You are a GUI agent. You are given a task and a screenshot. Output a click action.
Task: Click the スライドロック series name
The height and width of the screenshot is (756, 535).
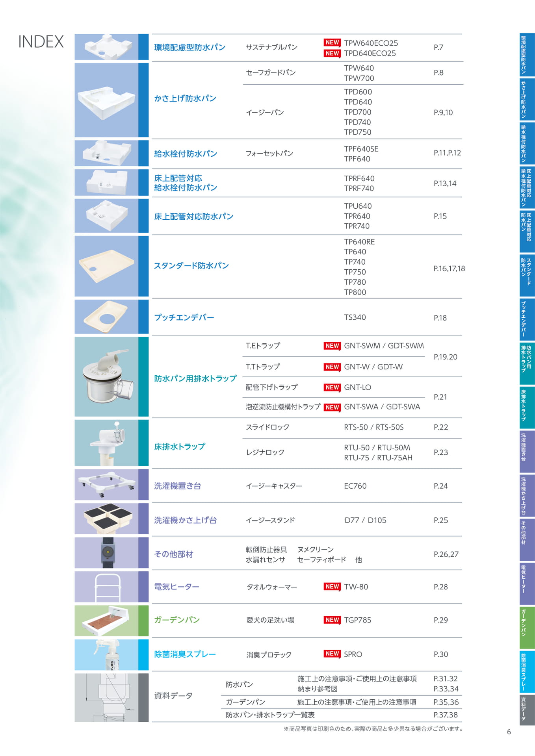[267, 427]
